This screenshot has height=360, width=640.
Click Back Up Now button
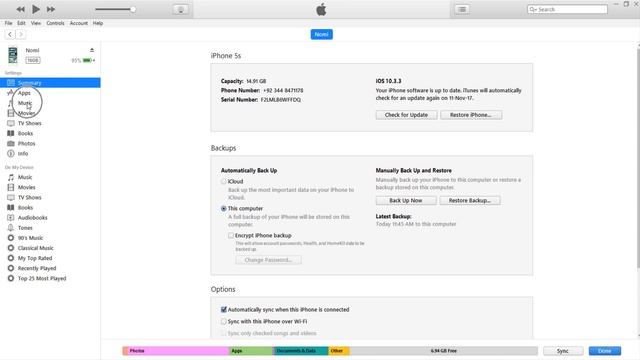point(406,200)
